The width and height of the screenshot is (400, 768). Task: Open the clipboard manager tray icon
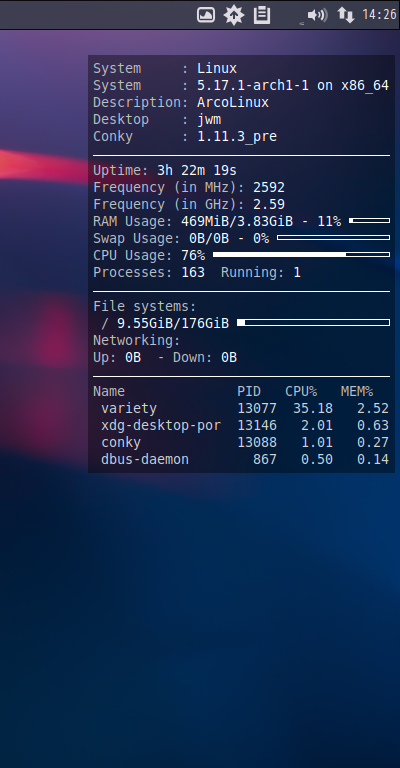(262, 15)
